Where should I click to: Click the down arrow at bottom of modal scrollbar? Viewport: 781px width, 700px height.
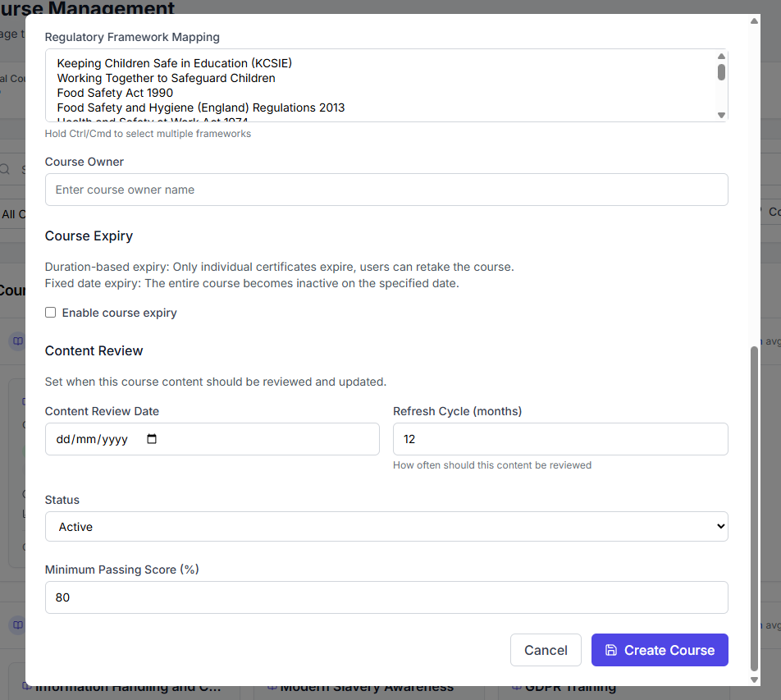click(754, 680)
